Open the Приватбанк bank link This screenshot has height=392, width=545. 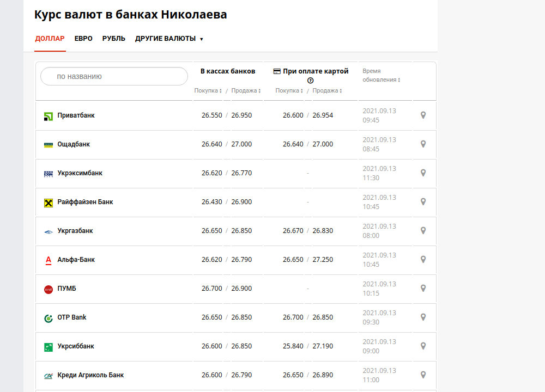[x=76, y=115]
